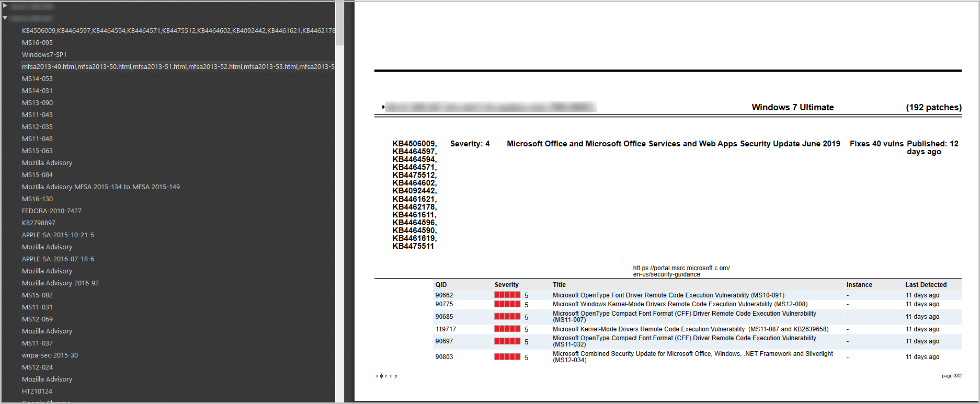
Task: Click the Severity column header in the table
Action: (507, 285)
